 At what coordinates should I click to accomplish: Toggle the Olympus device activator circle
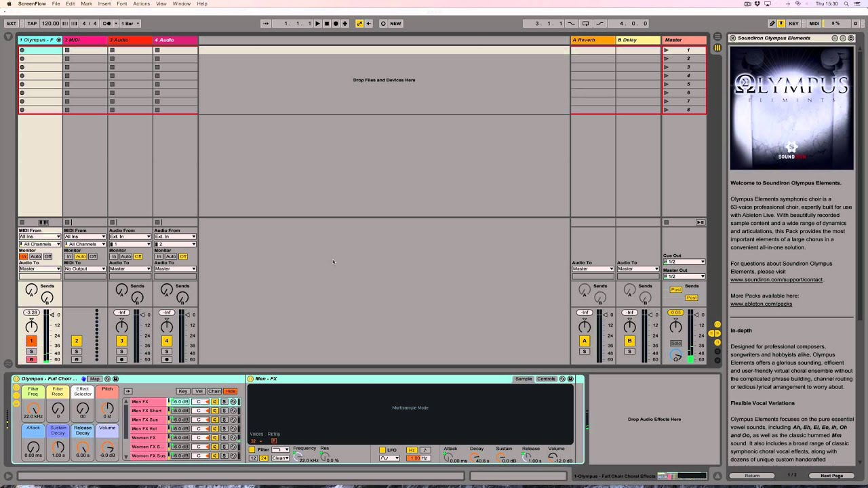pos(16,379)
